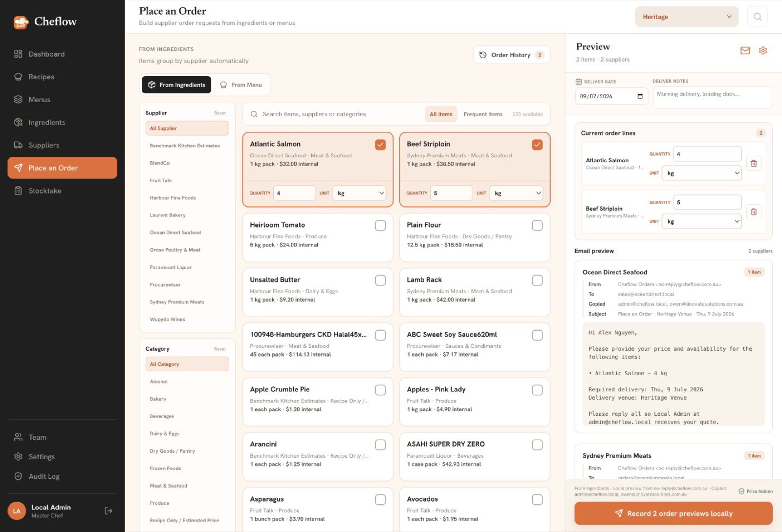Select the All Category filter

coord(187,364)
